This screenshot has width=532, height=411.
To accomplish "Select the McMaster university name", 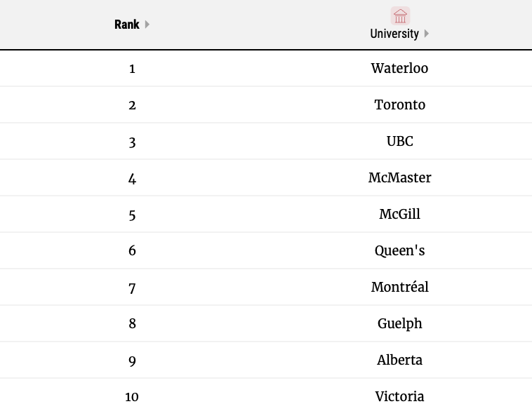I will click(399, 178).
